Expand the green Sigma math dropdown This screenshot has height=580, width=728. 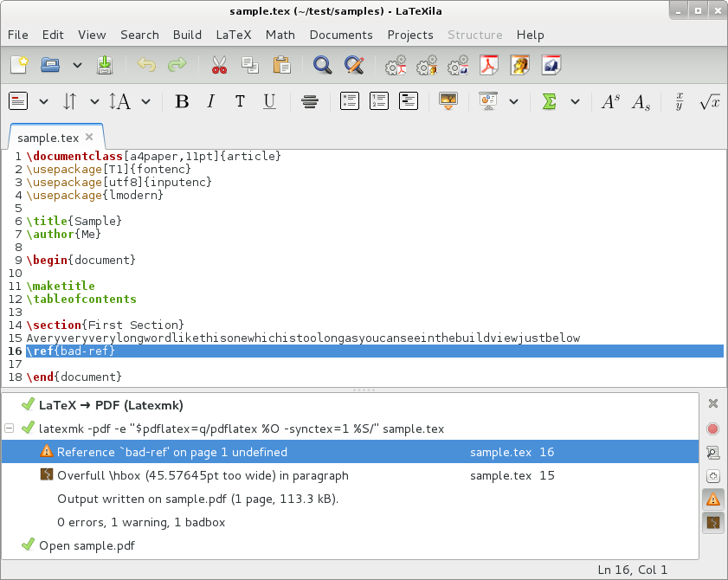point(575,102)
